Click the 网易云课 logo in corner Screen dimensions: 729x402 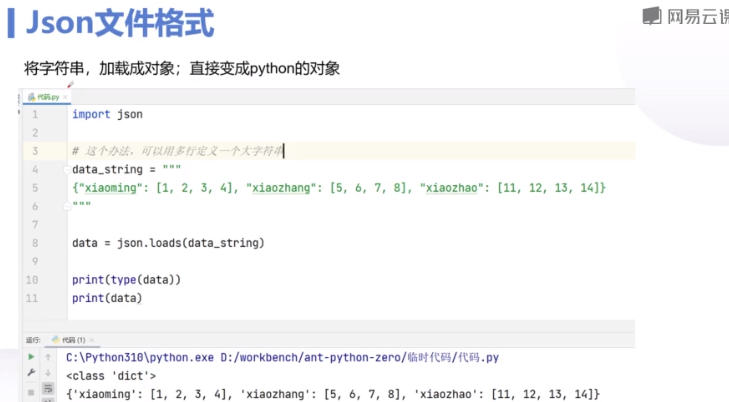686,16
